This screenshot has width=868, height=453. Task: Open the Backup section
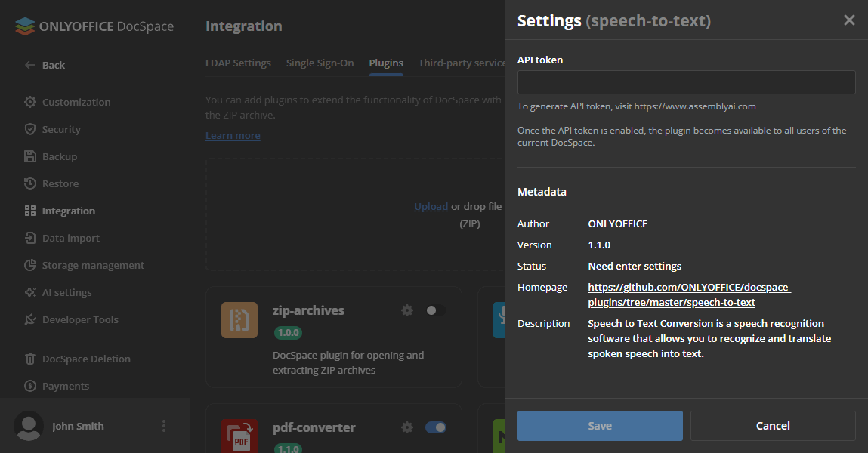(x=60, y=156)
